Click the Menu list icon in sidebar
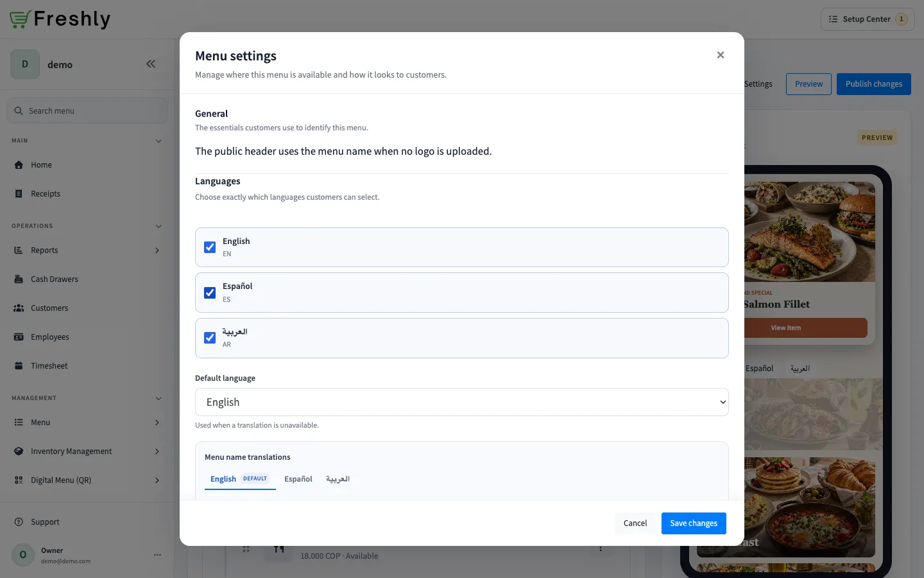 click(x=19, y=423)
